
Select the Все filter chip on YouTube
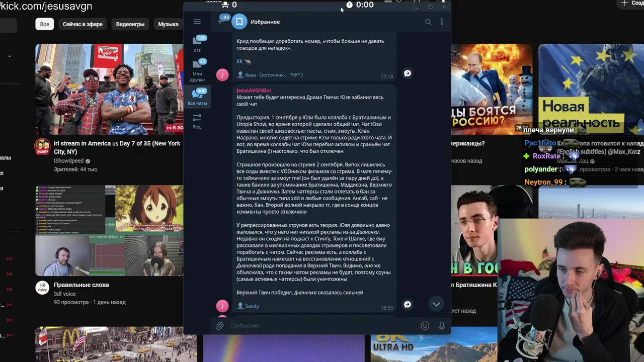coord(45,24)
